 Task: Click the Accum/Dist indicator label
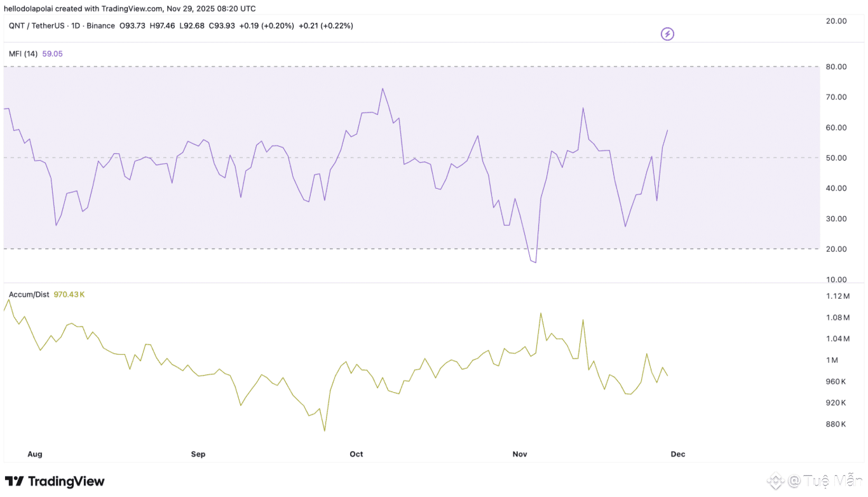click(29, 295)
